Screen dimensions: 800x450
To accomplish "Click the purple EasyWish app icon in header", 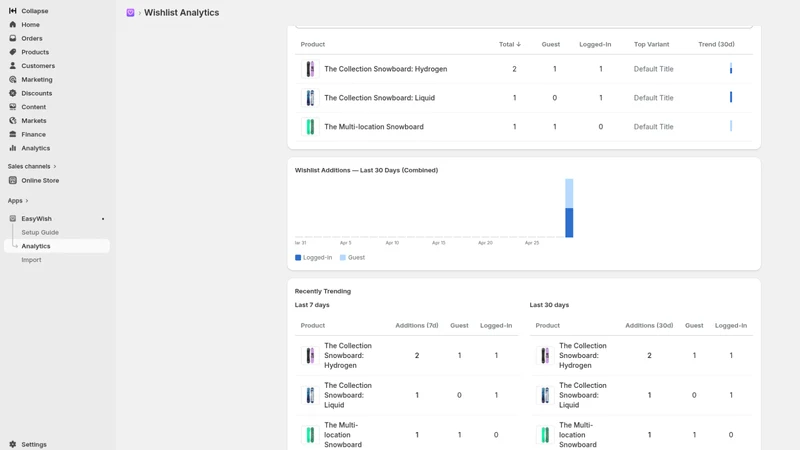I will 131,13.
